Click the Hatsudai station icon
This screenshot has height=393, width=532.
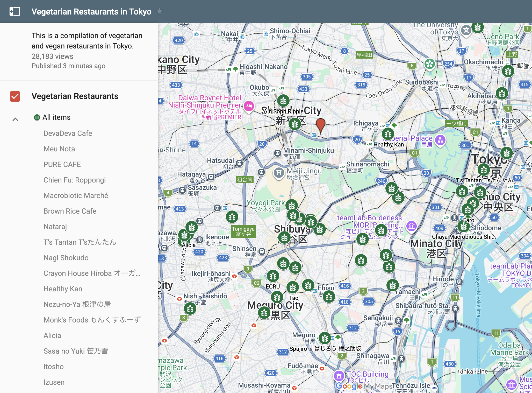[x=239, y=163]
